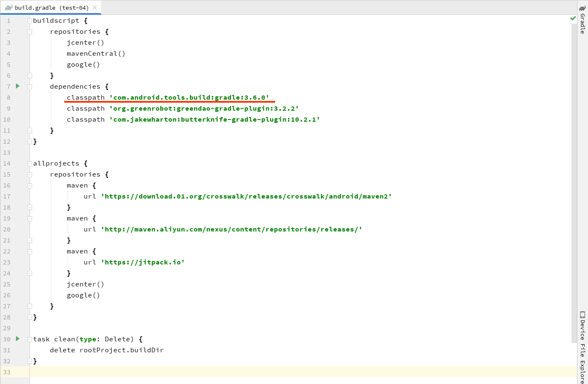Collapse the aliyun maven block on line 19
Viewport: 588px width, 384px height.
pos(30,218)
